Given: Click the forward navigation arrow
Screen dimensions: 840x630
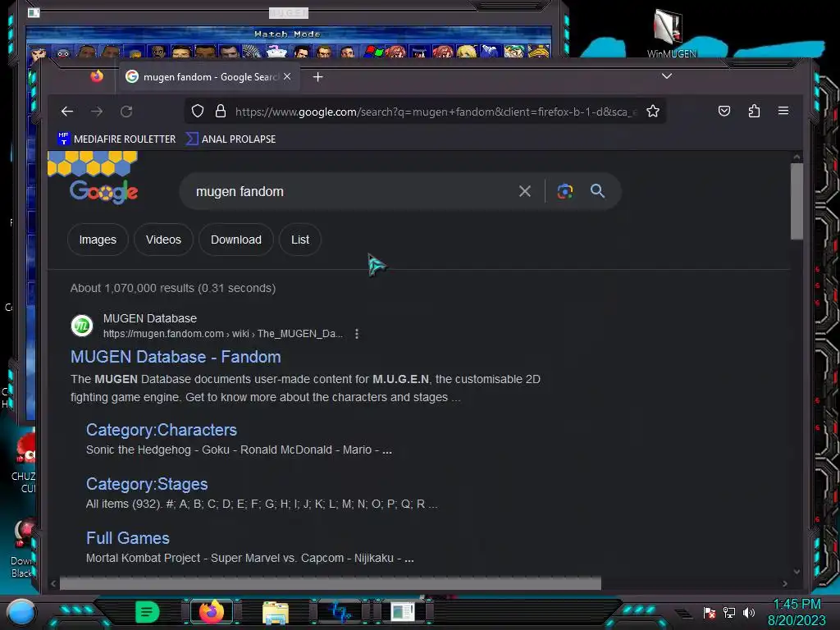Looking at the screenshot, I should point(97,112).
